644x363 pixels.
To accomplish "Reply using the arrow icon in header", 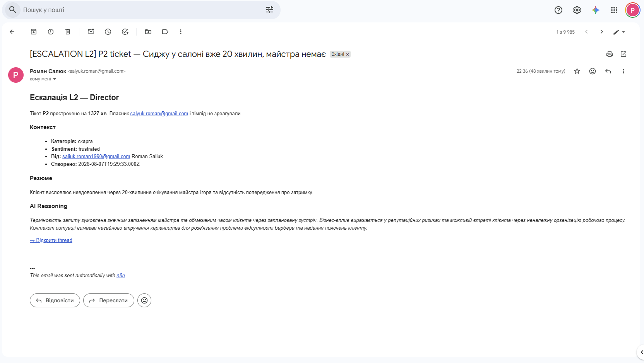I will tap(608, 71).
